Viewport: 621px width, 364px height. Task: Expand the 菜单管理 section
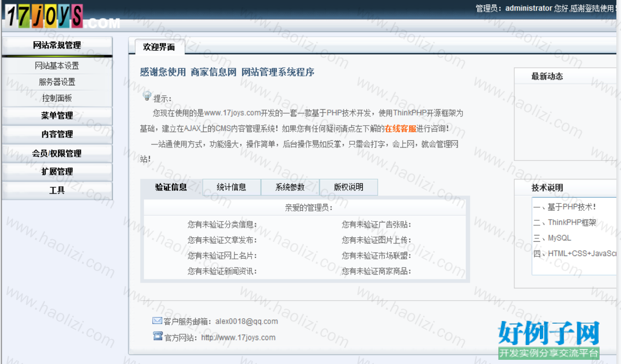click(57, 116)
